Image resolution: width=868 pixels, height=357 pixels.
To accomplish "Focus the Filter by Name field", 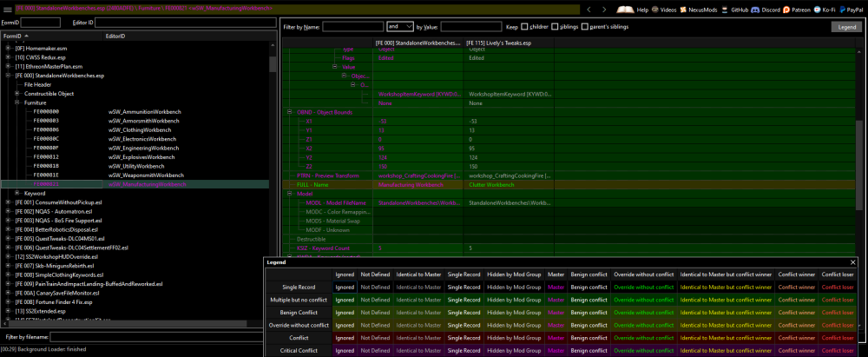I will 352,26.
